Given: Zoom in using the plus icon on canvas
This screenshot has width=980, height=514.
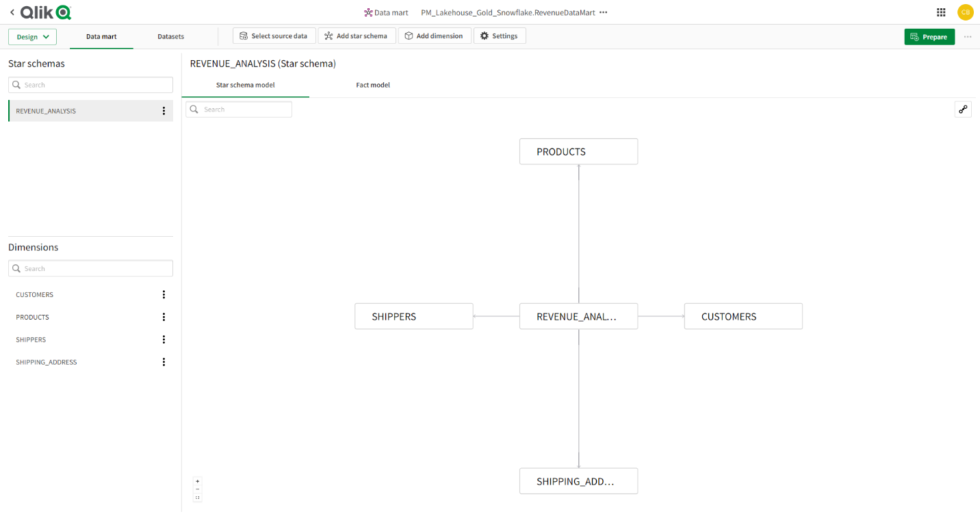Looking at the screenshot, I should point(197,481).
